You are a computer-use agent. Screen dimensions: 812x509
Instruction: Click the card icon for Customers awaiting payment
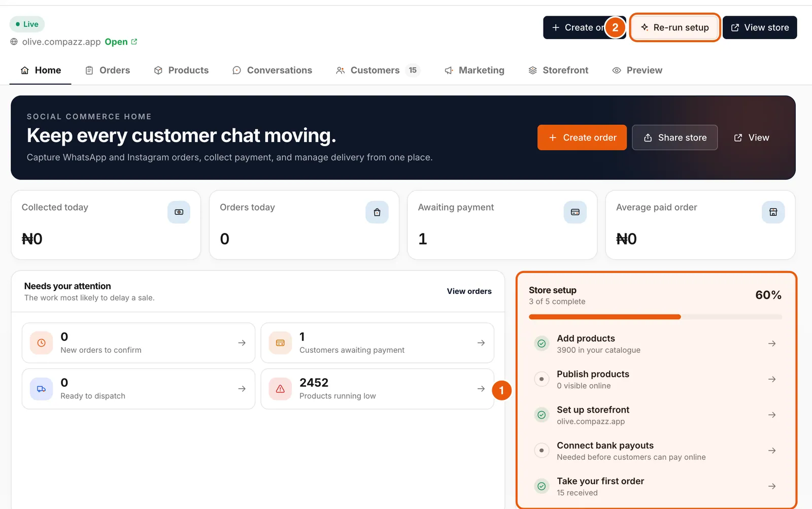pos(280,343)
